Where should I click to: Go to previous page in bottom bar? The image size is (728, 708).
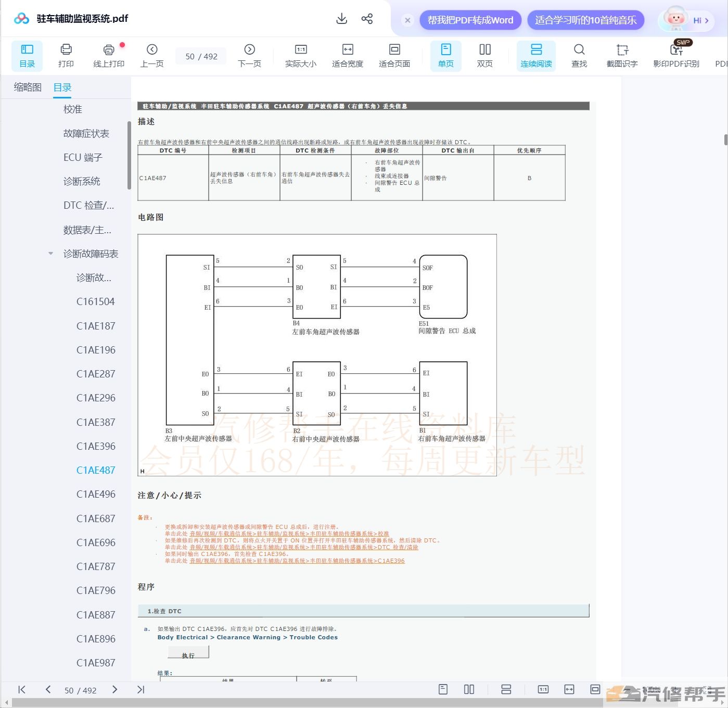[48, 690]
